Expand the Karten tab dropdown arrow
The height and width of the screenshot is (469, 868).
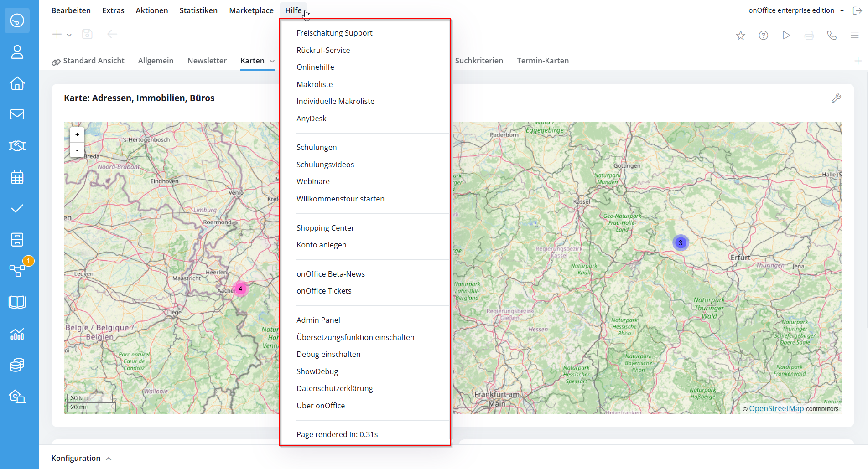[x=272, y=61]
